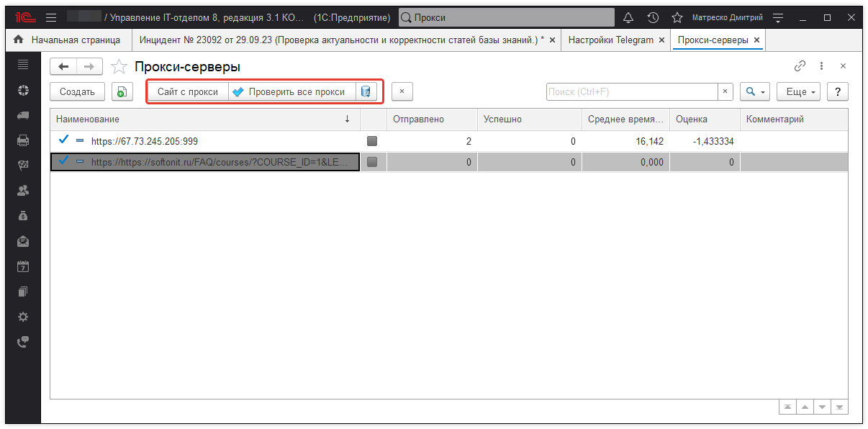This screenshot has height=429, width=868.
Task: Click the Сайт с прокси button
Action: 188,92
